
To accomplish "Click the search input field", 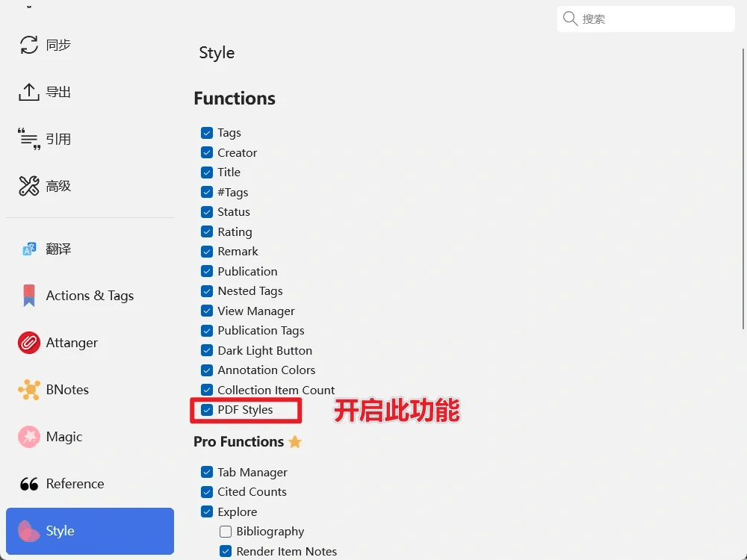I will [654, 19].
